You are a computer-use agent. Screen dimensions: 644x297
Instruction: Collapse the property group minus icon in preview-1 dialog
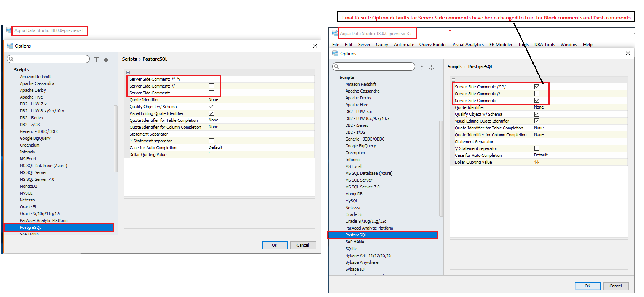[128, 72]
